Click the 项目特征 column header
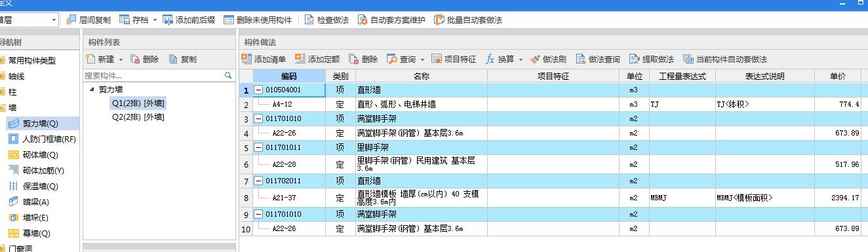The height and width of the screenshot is (252, 868). (553, 76)
